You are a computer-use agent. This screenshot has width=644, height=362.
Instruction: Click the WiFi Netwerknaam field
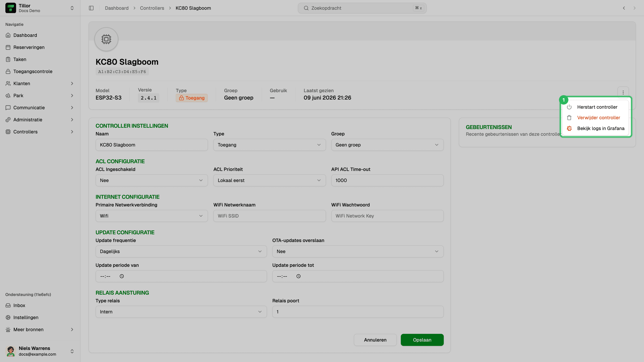(x=270, y=216)
